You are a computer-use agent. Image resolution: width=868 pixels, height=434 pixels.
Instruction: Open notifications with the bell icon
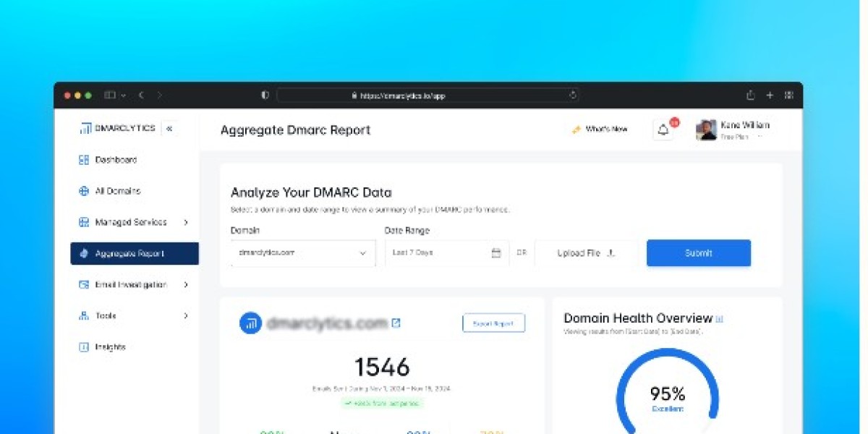[663, 130]
